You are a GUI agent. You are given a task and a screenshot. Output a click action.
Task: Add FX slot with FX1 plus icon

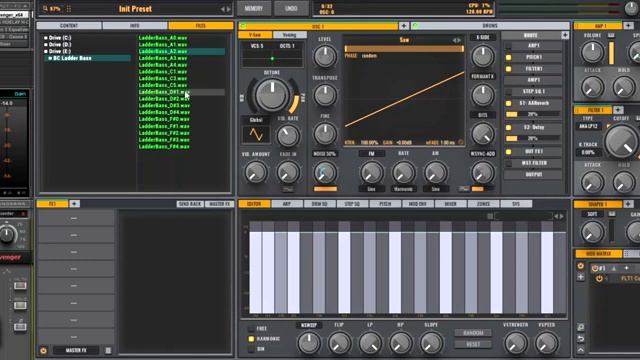[74, 204]
